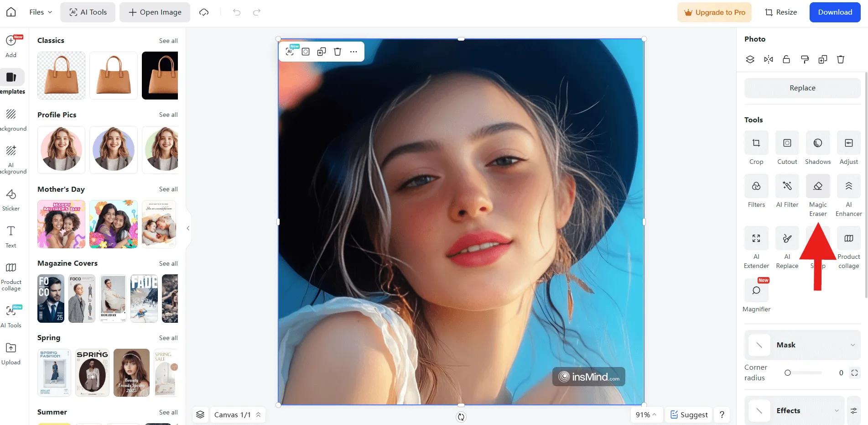Click the Download button
The image size is (868, 425).
pyautogui.click(x=835, y=12)
